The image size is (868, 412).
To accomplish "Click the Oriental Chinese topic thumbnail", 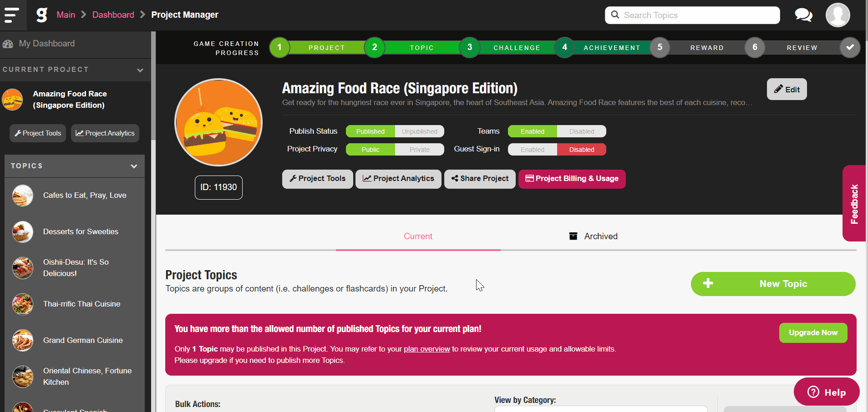I will 23,377.
